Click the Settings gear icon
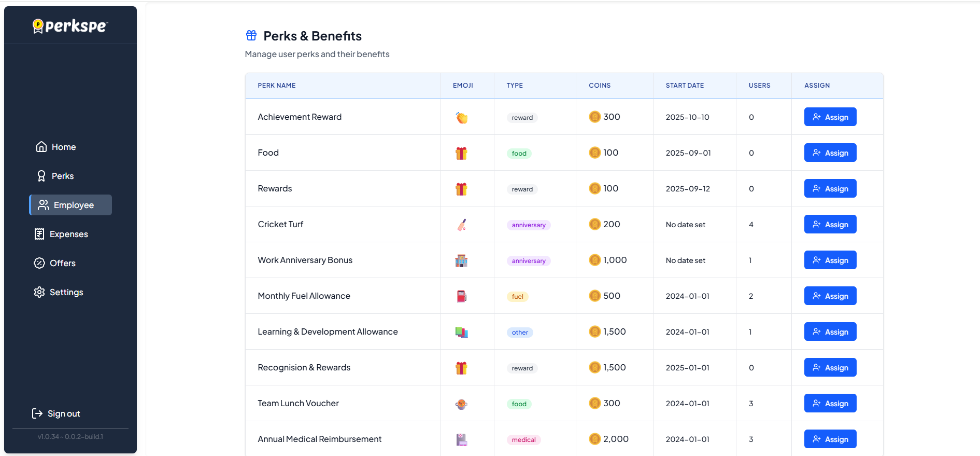This screenshot has width=980, height=456. pyautogui.click(x=39, y=292)
